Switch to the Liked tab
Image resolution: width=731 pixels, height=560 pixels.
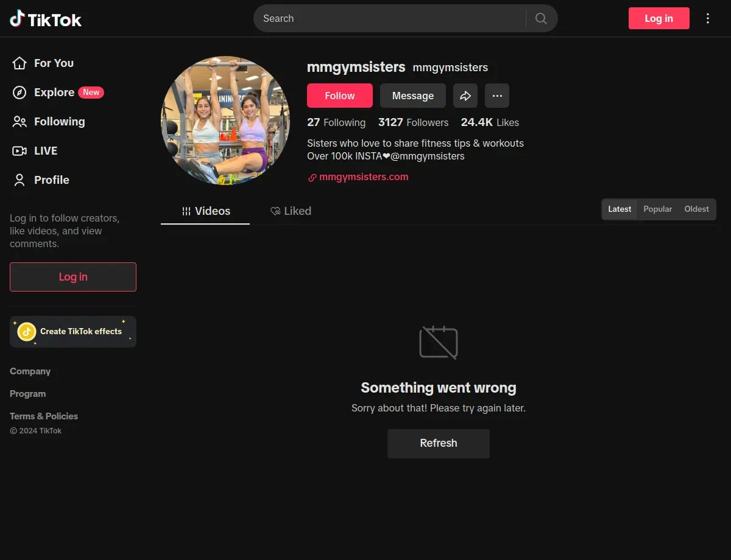pyautogui.click(x=291, y=211)
